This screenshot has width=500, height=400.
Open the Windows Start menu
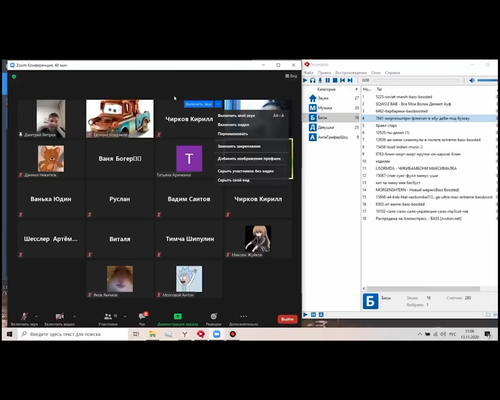click(x=9, y=334)
